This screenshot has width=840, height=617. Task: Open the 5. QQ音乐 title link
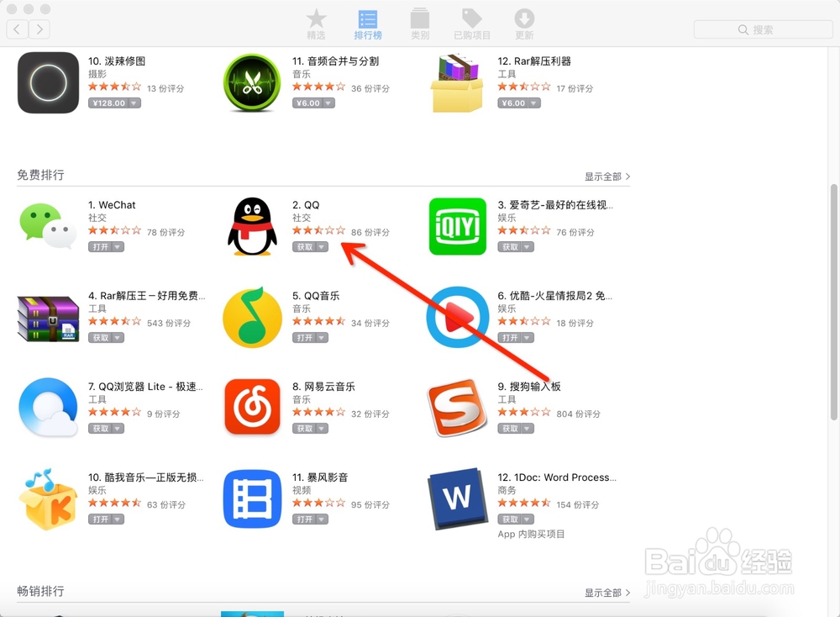316,295
